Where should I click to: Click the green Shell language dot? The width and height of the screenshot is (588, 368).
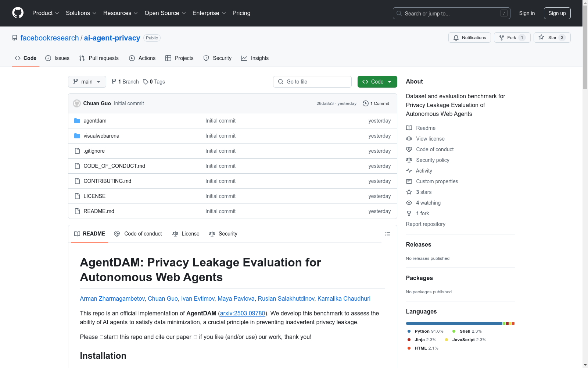pos(454,331)
